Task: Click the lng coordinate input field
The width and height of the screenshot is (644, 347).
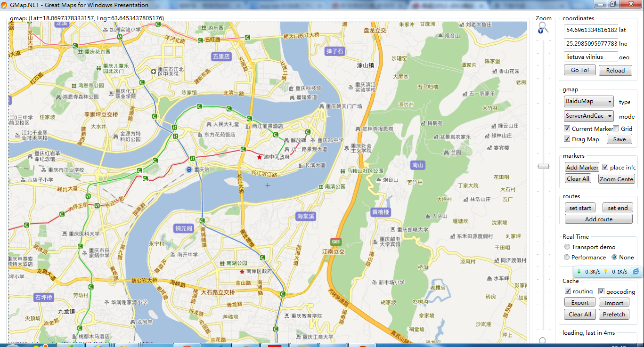Action: [591, 43]
